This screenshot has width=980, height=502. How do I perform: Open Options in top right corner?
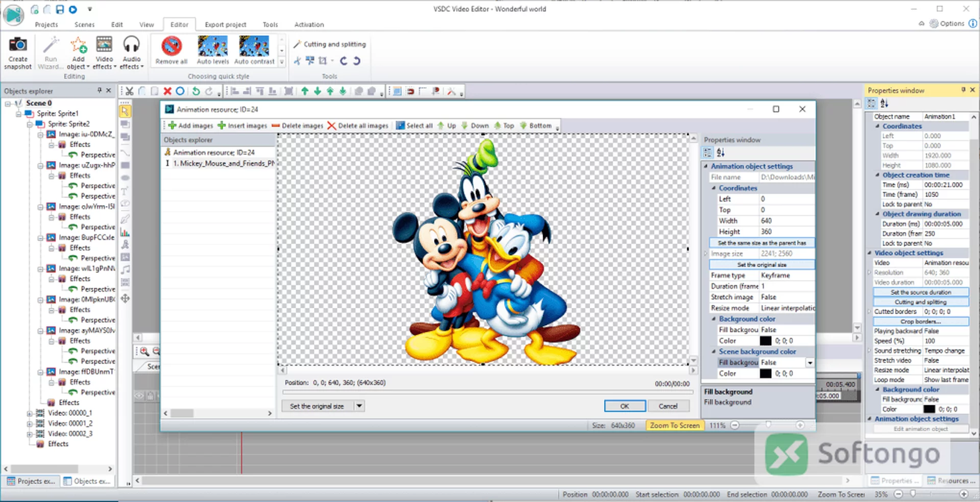(947, 23)
